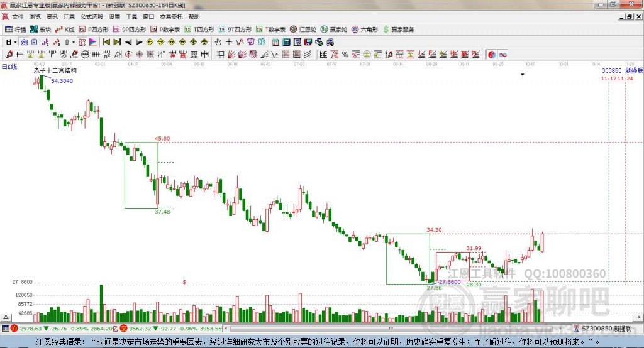644x348 pixels.
Task: Step chart right with black arrow
Action: click(x=139, y=42)
